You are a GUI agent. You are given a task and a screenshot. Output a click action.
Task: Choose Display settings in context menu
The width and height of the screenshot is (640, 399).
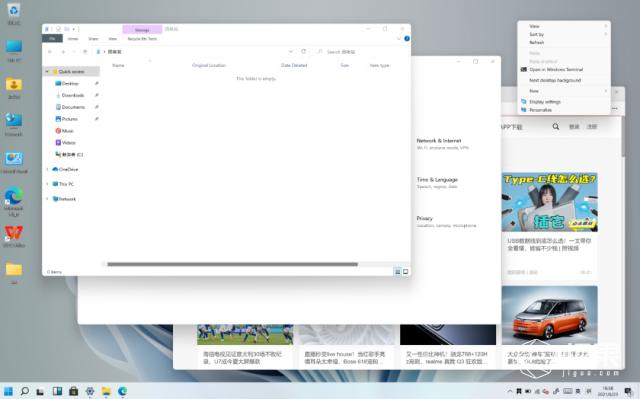coord(564,102)
